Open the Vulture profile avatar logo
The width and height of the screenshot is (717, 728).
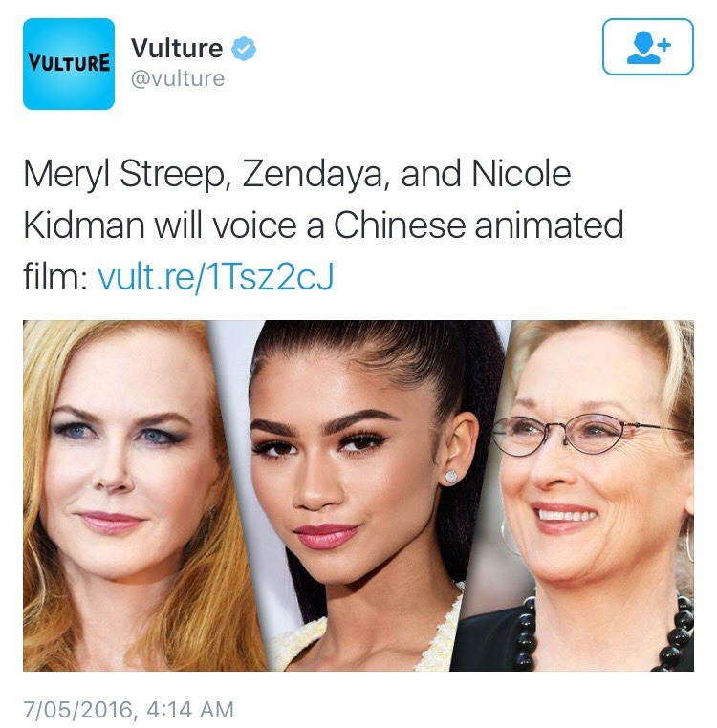[x=69, y=64]
